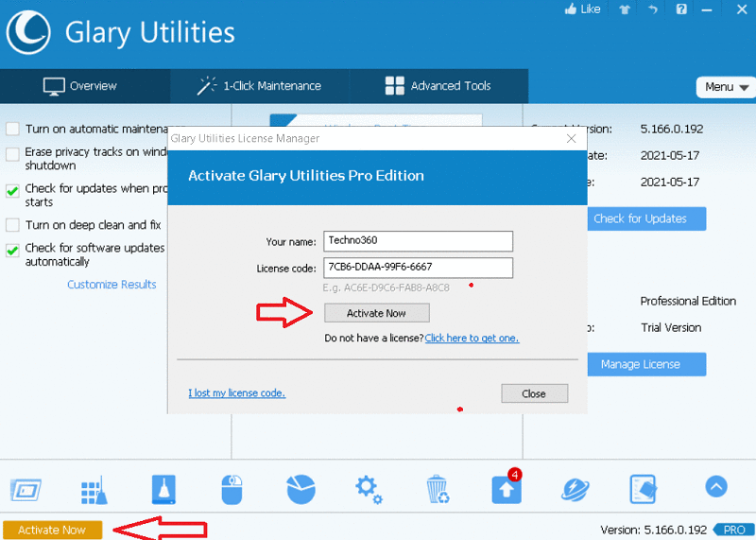
Task: Open the Advanced Tools tab
Action: tap(438, 86)
